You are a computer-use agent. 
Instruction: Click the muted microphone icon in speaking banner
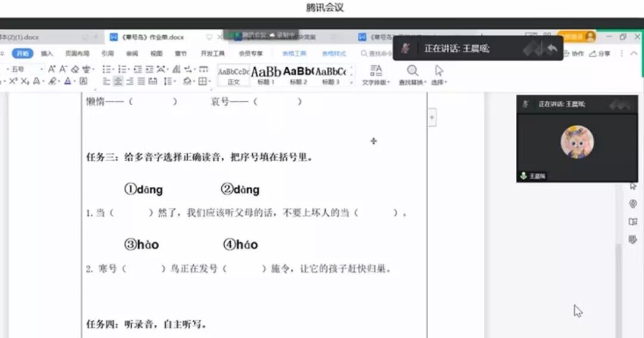pyautogui.click(x=405, y=48)
